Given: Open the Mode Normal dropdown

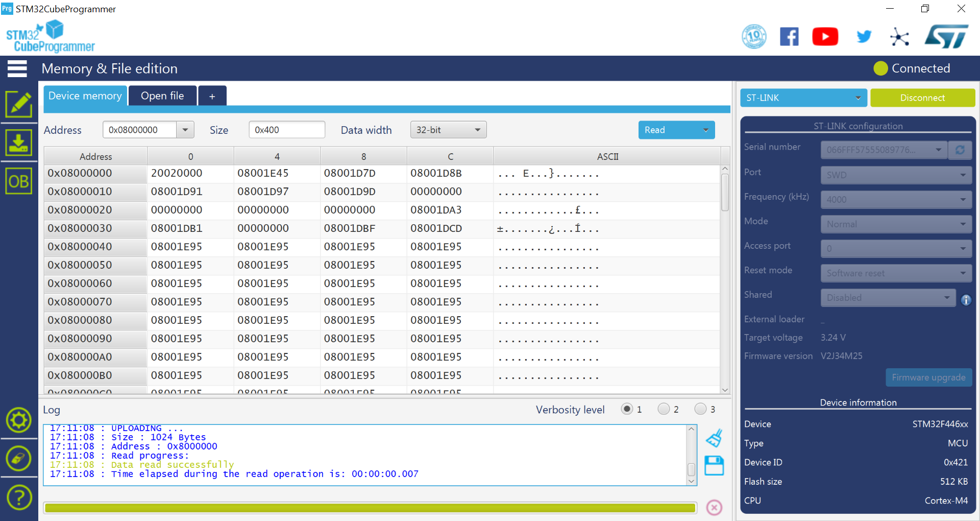Looking at the screenshot, I should pyautogui.click(x=896, y=224).
